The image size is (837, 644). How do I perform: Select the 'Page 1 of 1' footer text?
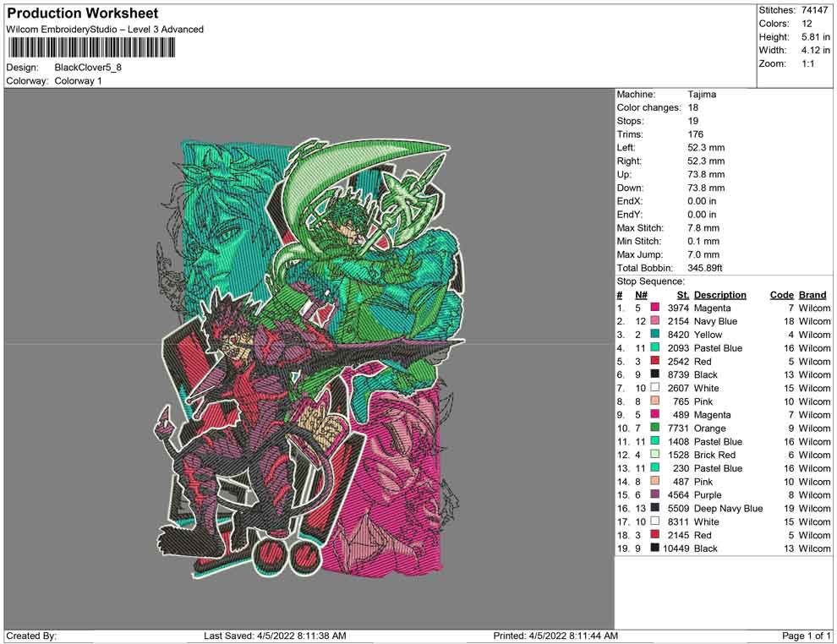pyautogui.click(x=806, y=636)
